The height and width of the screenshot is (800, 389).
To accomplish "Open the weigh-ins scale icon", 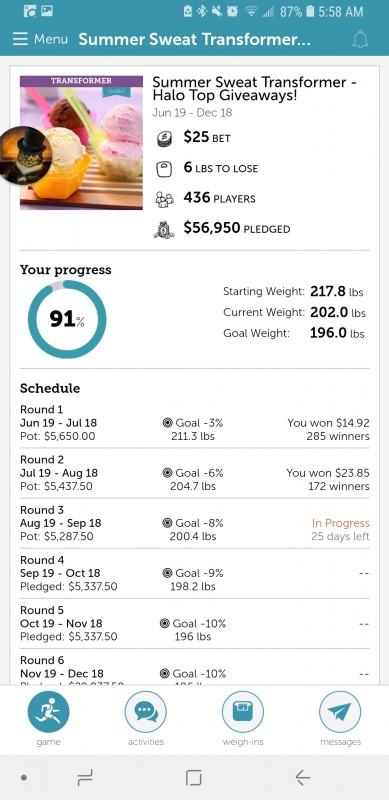I will click(x=243, y=712).
